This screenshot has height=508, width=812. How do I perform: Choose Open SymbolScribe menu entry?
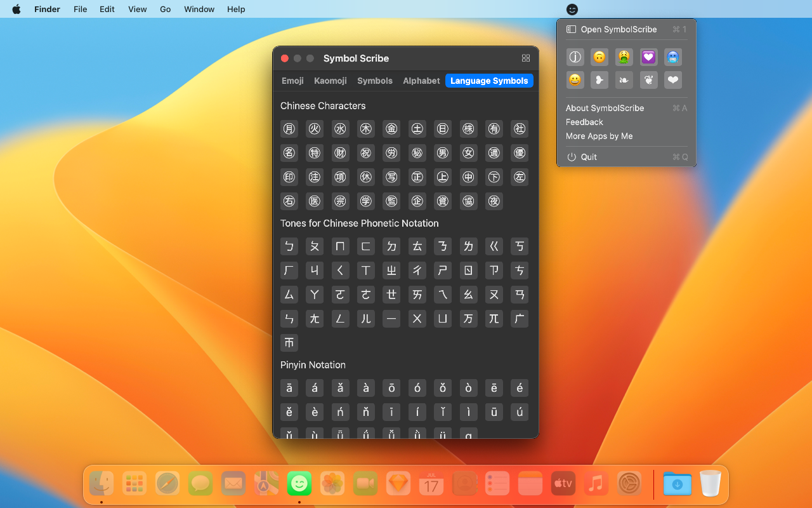[627, 29]
